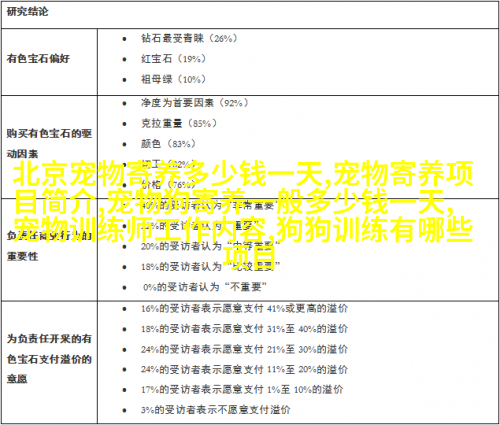Viewport: 500px width, 425px height.
Task: Click 0%的受访者认为"不重要" line
Action: coord(205,287)
